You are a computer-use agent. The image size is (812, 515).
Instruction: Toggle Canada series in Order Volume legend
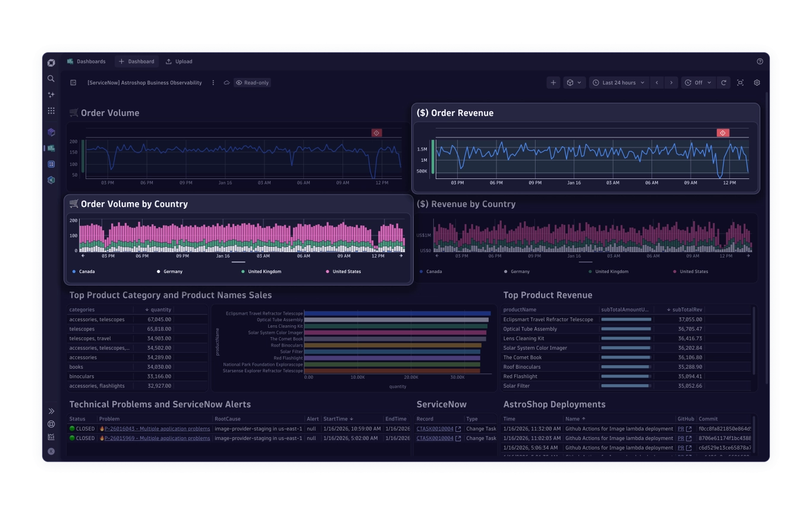click(x=86, y=272)
